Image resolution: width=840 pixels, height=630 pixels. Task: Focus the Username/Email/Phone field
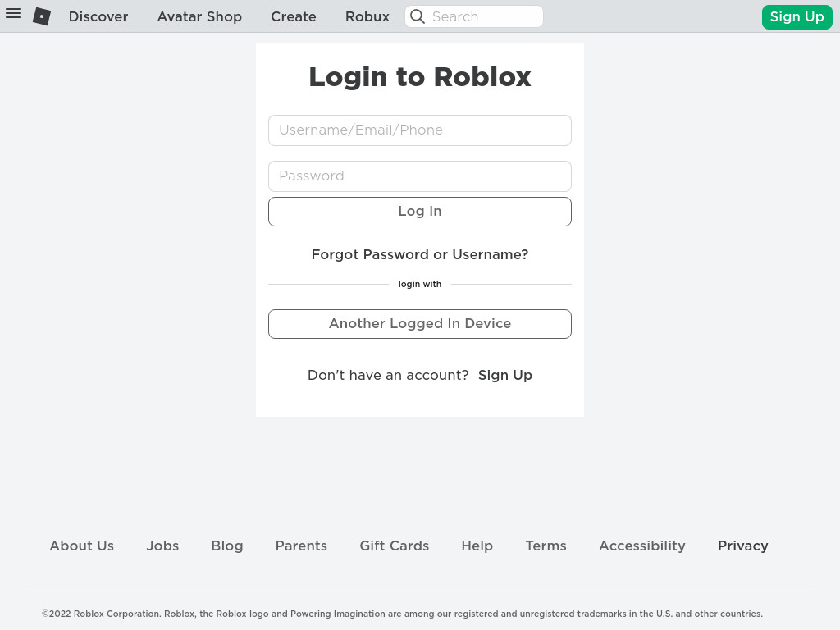pyautogui.click(x=420, y=130)
